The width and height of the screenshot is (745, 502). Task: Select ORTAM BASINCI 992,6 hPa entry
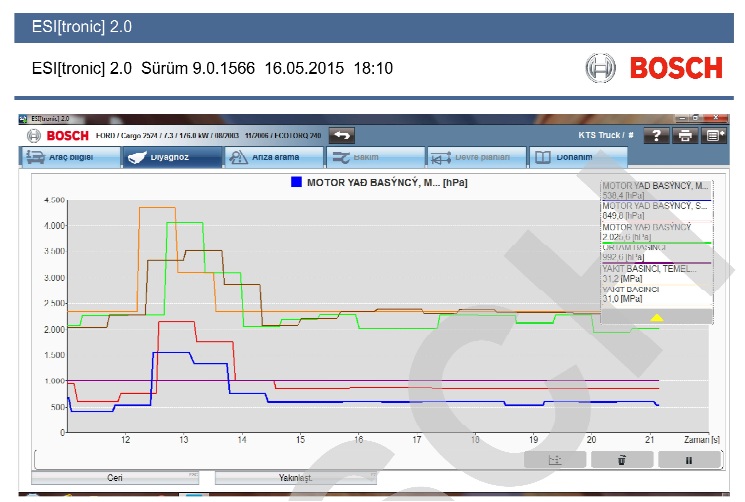pos(656,253)
